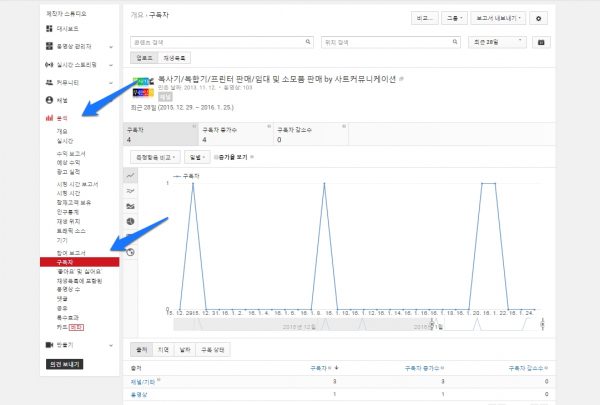Open the 트래픽 소스 menu item

click(71, 231)
